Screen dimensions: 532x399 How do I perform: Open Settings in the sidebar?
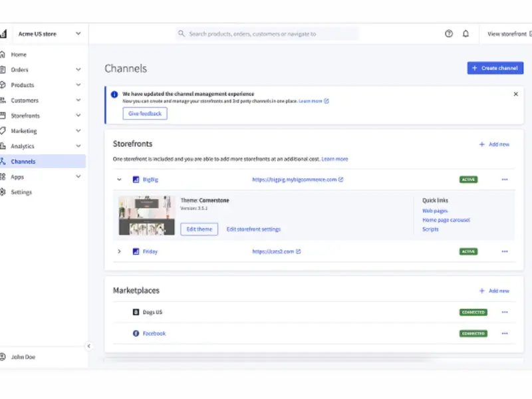(x=21, y=192)
